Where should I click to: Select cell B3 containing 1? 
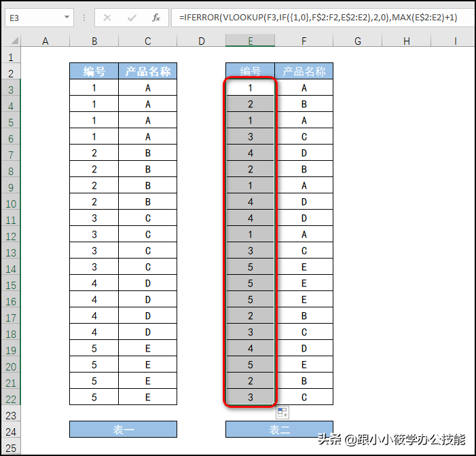(x=94, y=88)
